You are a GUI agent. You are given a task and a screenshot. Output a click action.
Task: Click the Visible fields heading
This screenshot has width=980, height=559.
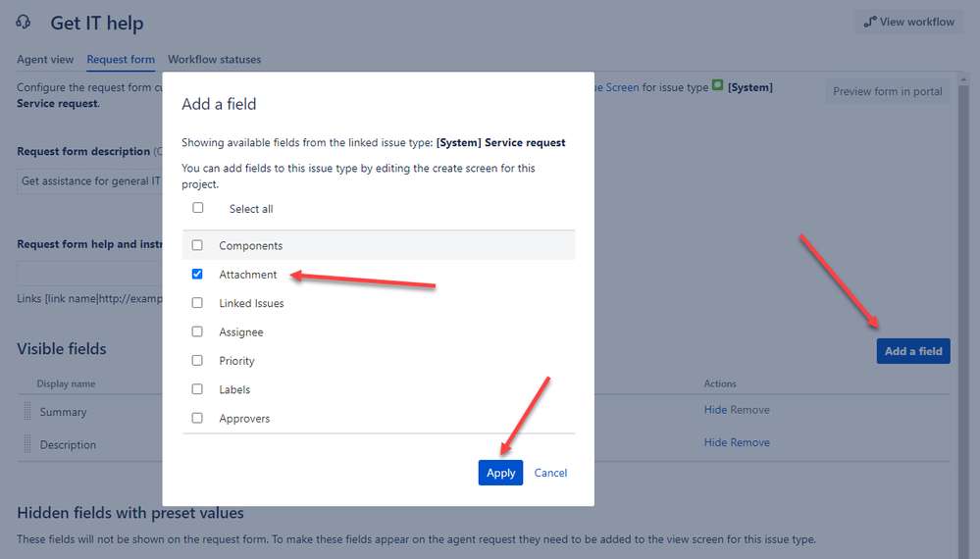pos(62,348)
